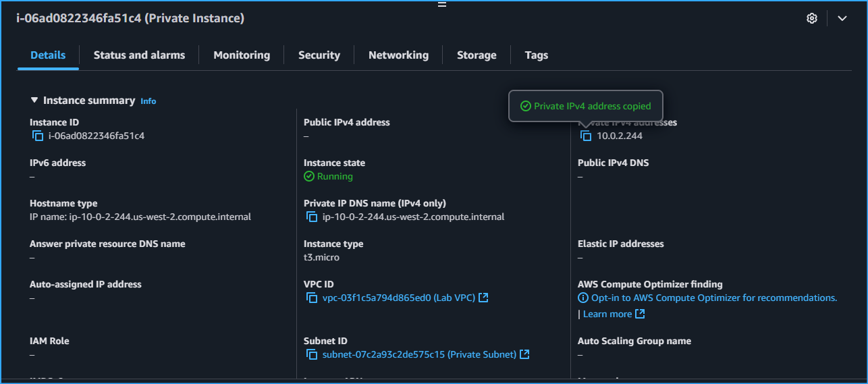The image size is (868, 384).
Task: Open the Security tab
Action: pyautogui.click(x=319, y=55)
